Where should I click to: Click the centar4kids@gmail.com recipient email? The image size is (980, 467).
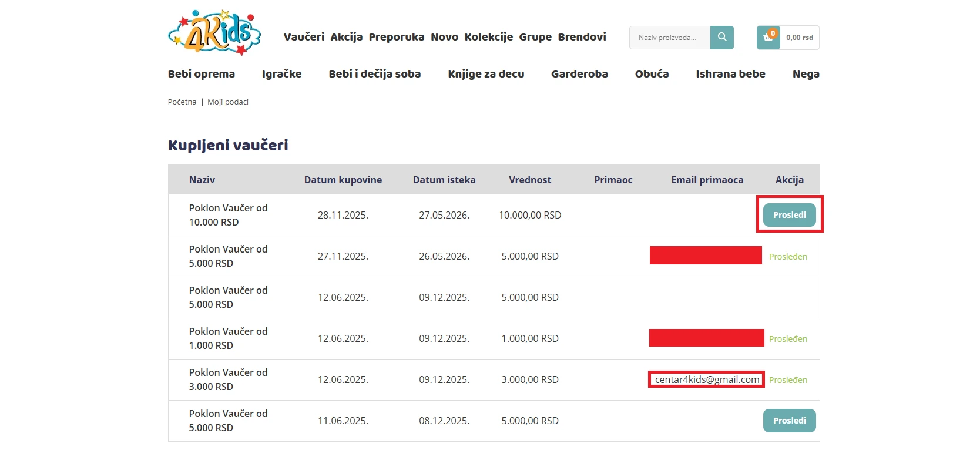pyautogui.click(x=706, y=379)
